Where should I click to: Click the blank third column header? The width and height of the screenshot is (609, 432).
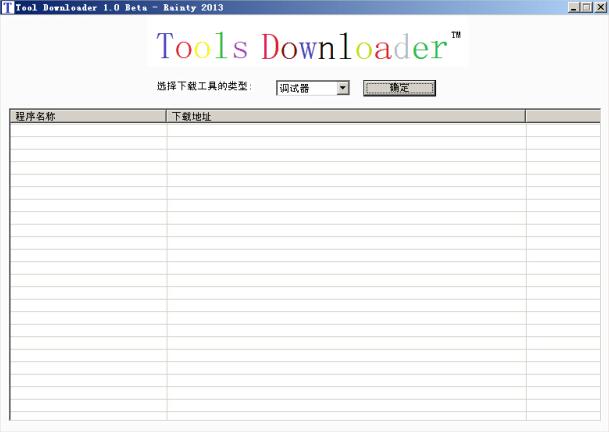coord(565,116)
